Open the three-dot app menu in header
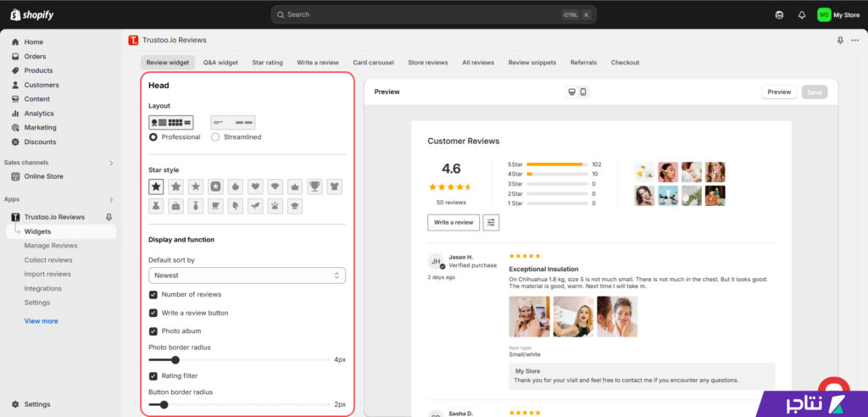This screenshot has height=417, width=868. [x=855, y=41]
